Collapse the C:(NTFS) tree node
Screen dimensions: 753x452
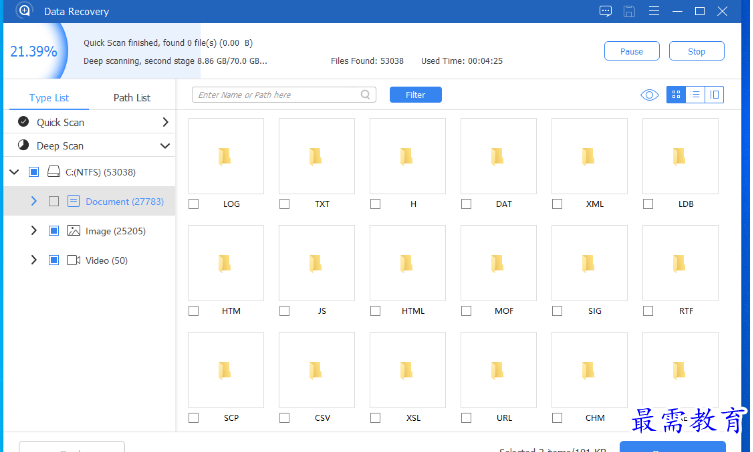14,171
